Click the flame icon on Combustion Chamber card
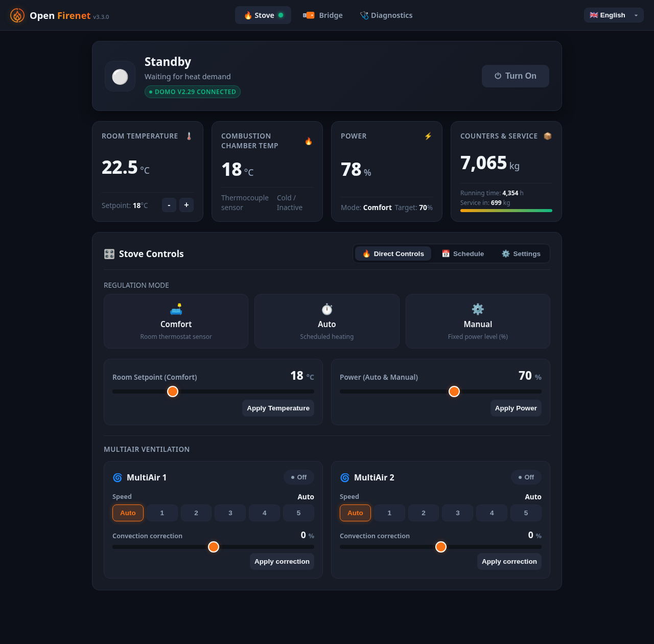654x644 pixels. (x=309, y=141)
